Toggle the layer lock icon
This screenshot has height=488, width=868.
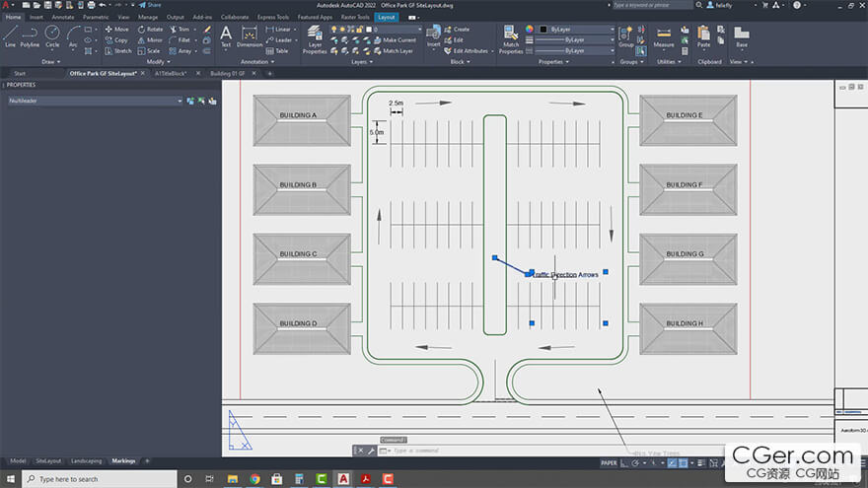[x=360, y=30]
